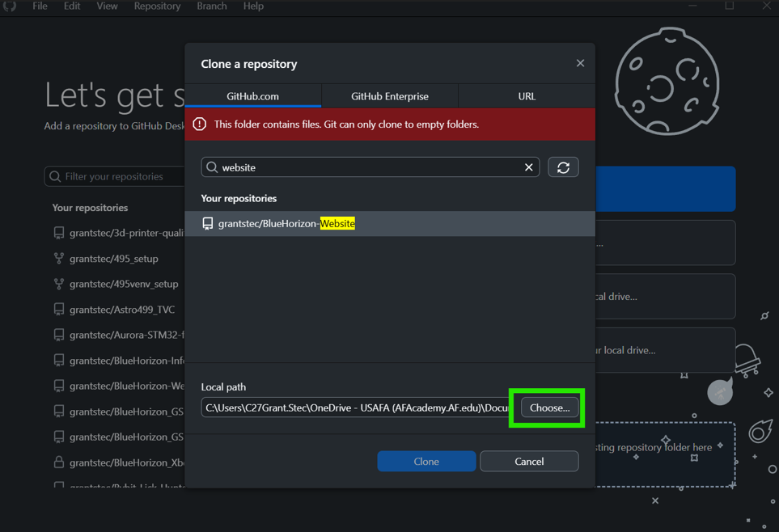Click the warning icon in the red error banner
Image resolution: width=779 pixels, height=532 pixels.
click(x=200, y=125)
